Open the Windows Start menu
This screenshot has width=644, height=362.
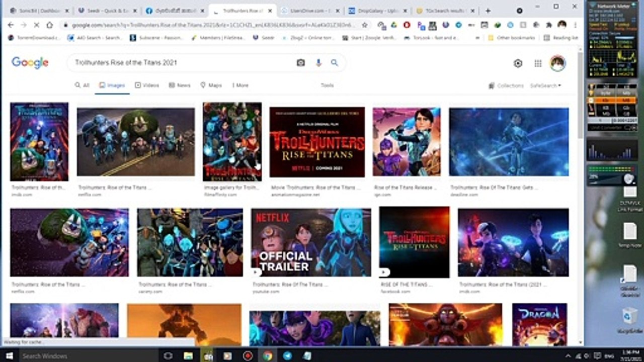(8, 355)
